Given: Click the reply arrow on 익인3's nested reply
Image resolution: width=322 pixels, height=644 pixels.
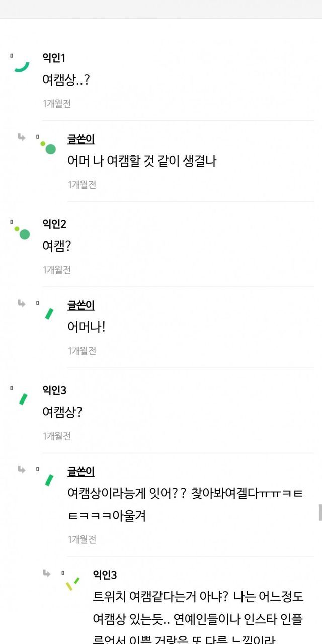Looking at the screenshot, I should (x=47, y=573).
